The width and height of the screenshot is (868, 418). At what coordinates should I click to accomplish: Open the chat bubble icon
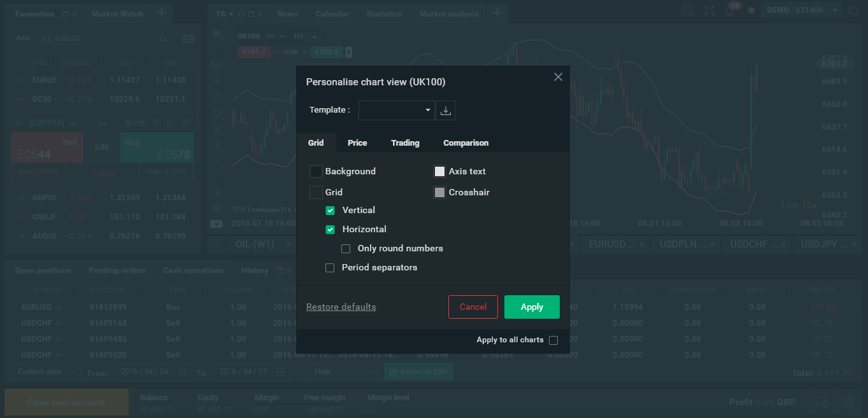822,402
